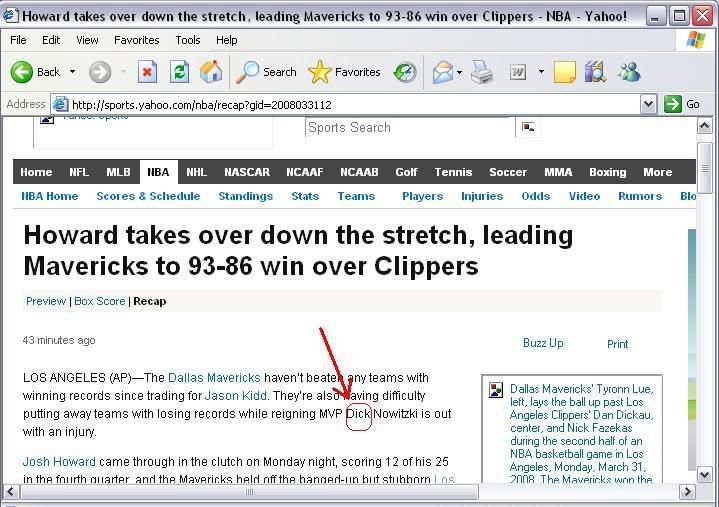The width and height of the screenshot is (719, 507).
Task: Open the File menu
Action: pyautogui.click(x=18, y=40)
